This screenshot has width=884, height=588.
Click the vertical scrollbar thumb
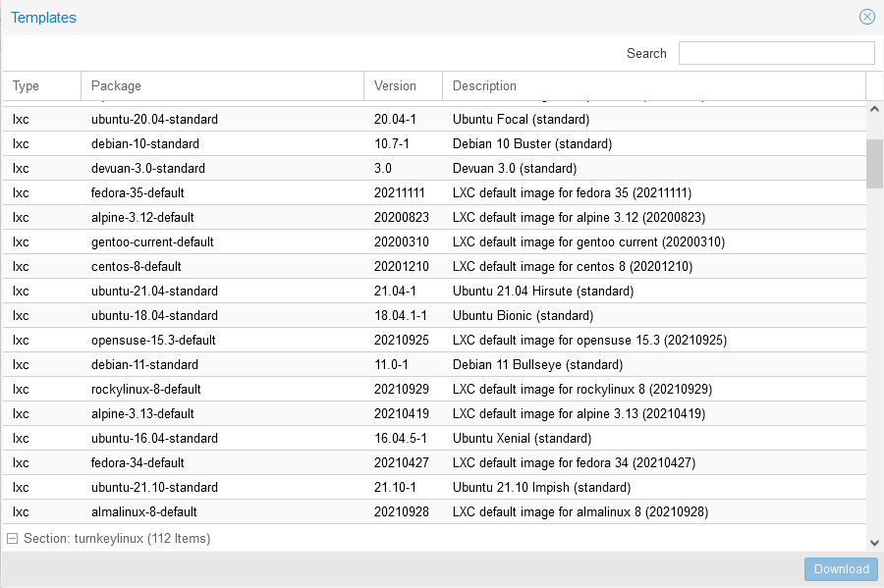(874, 163)
